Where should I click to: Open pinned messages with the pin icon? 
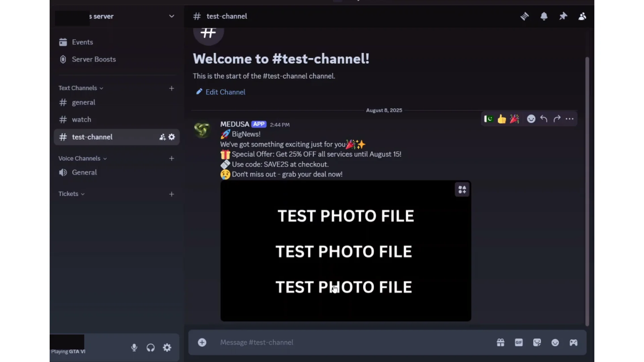click(563, 16)
